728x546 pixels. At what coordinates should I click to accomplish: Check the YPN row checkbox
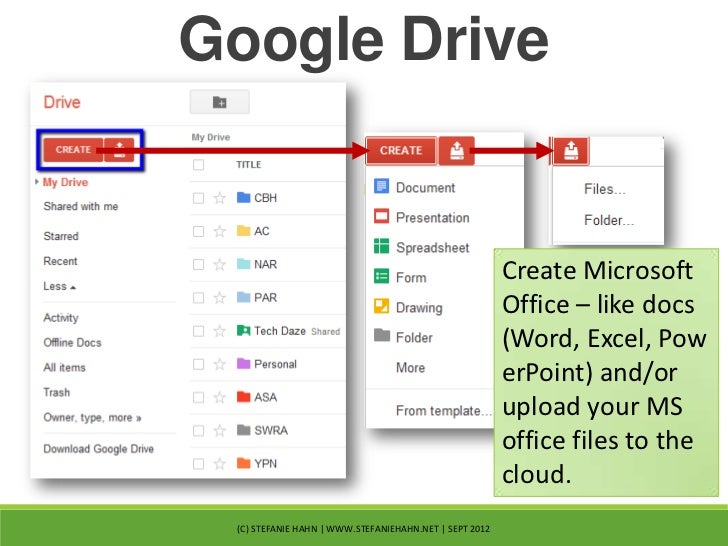198,464
